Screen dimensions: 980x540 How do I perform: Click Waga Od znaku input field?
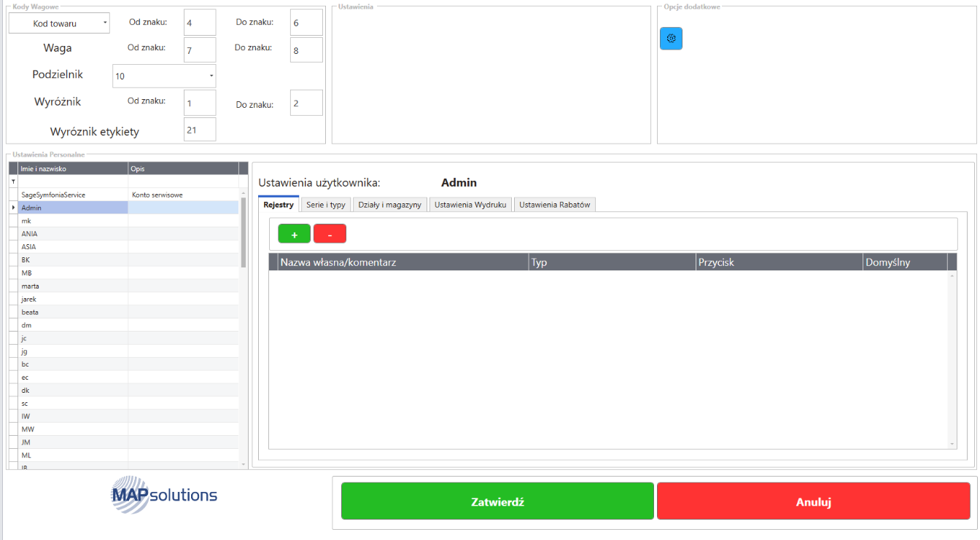click(x=200, y=50)
